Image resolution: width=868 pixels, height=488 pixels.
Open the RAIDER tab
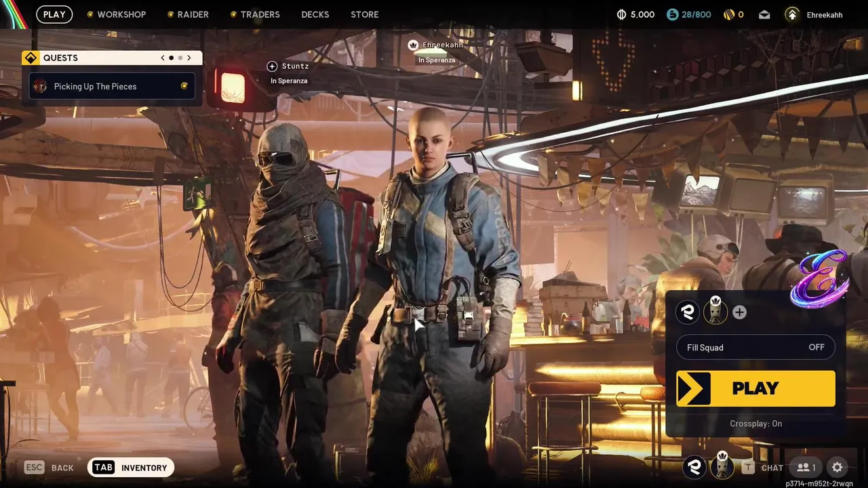point(188,14)
